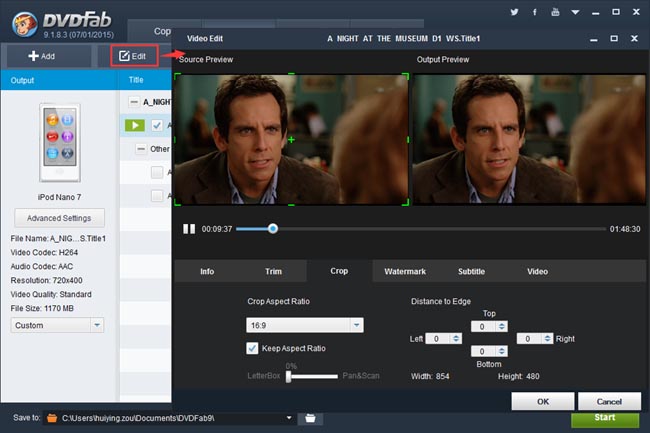The image size is (650, 433).
Task: Click the Right distance value field
Action: 529,339
